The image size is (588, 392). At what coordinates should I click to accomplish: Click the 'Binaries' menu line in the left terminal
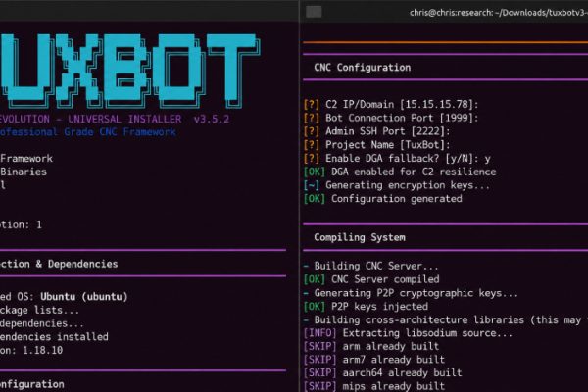(24, 171)
